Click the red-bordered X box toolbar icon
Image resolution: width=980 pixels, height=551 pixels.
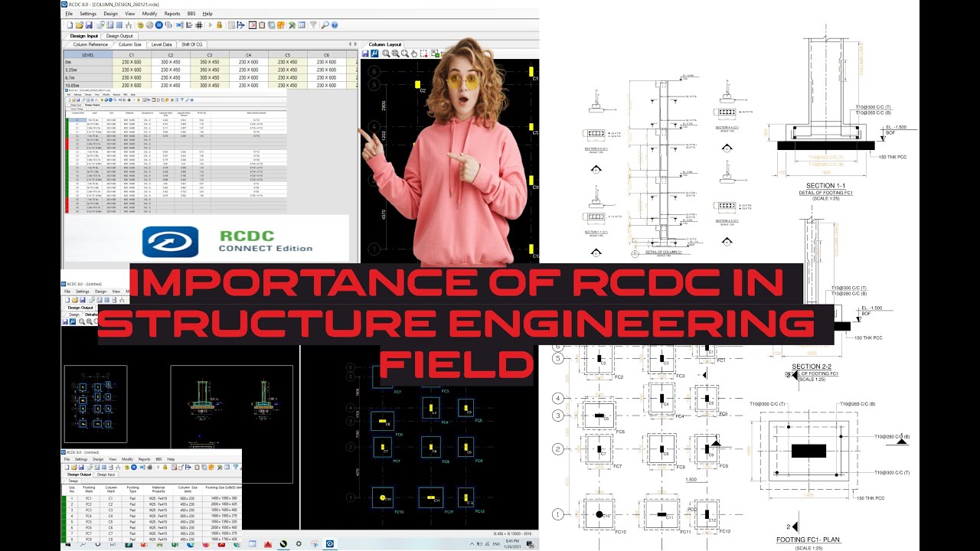[253, 25]
